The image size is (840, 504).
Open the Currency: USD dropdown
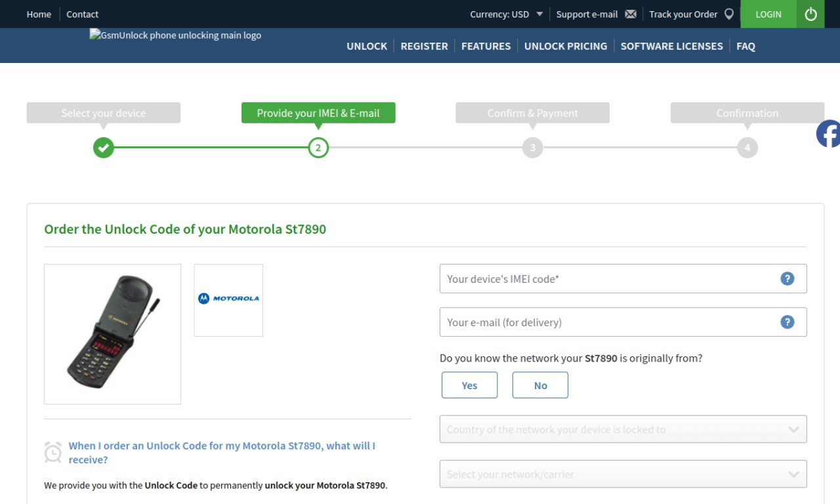(507, 14)
